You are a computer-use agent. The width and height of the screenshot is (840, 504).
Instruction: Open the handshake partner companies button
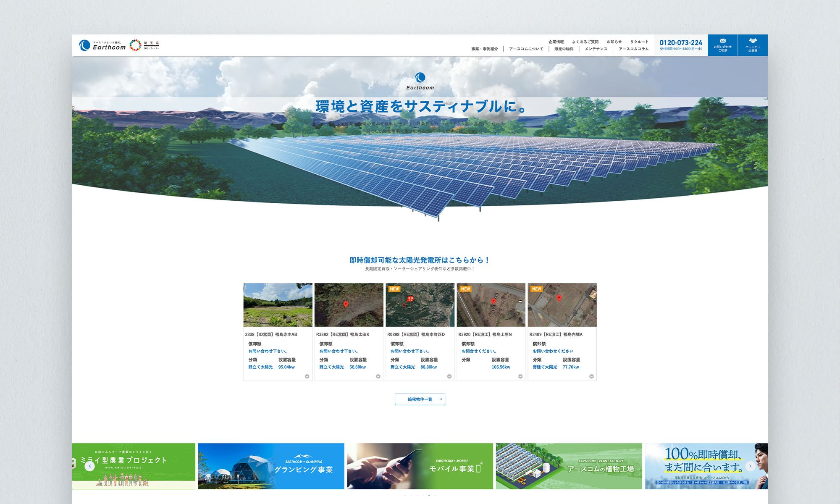[x=753, y=45]
